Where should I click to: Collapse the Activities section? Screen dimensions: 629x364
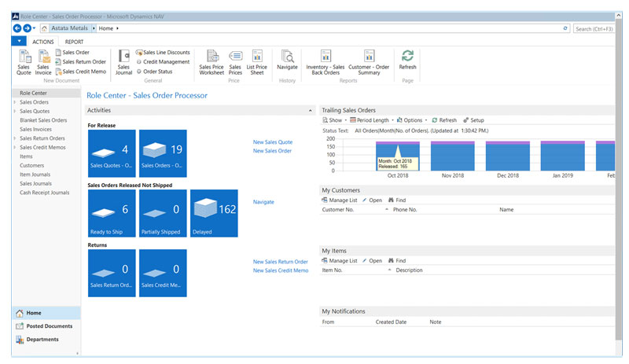pyautogui.click(x=310, y=110)
